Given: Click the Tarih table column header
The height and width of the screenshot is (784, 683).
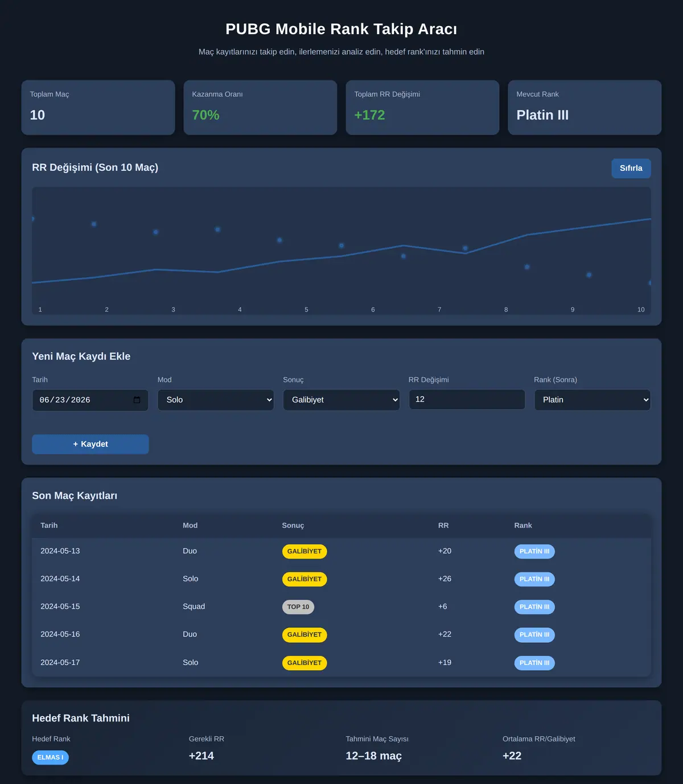Looking at the screenshot, I should coord(49,526).
